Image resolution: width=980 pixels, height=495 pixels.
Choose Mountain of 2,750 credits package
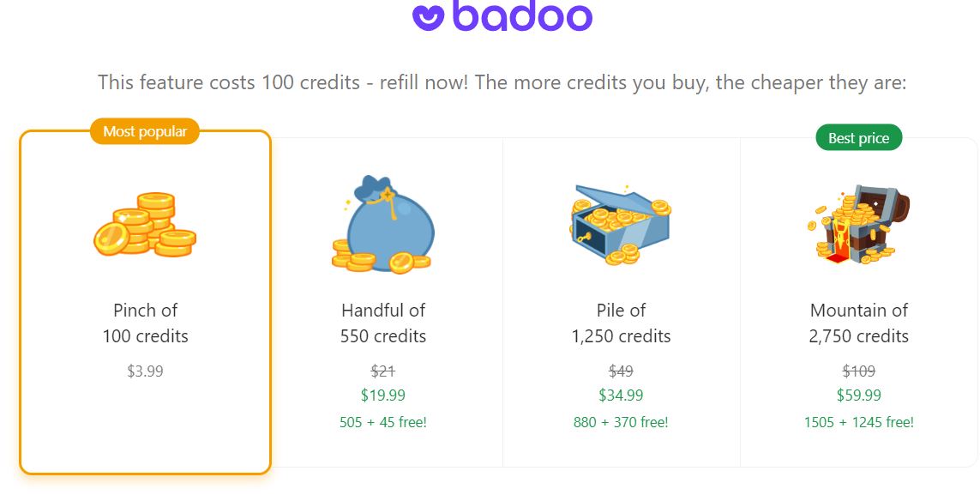(x=859, y=302)
